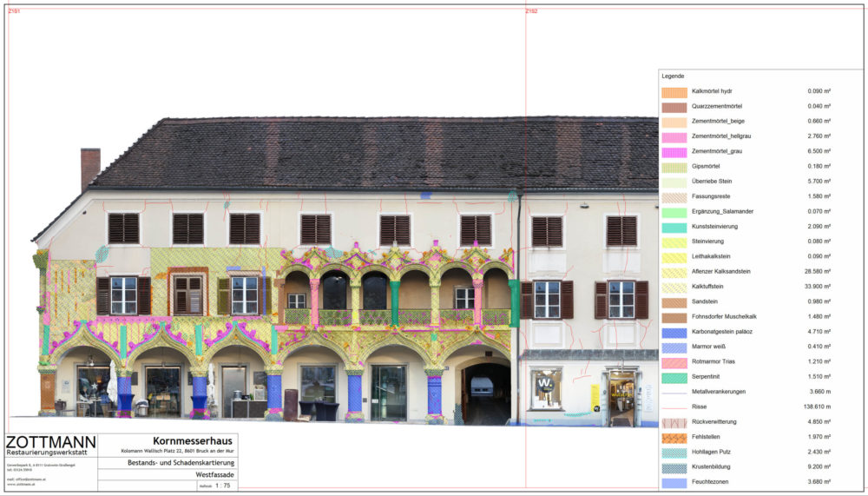Click the 'Risse' legend label
Image resolution: width=868 pixels, height=496 pixels.
(699, 407)
